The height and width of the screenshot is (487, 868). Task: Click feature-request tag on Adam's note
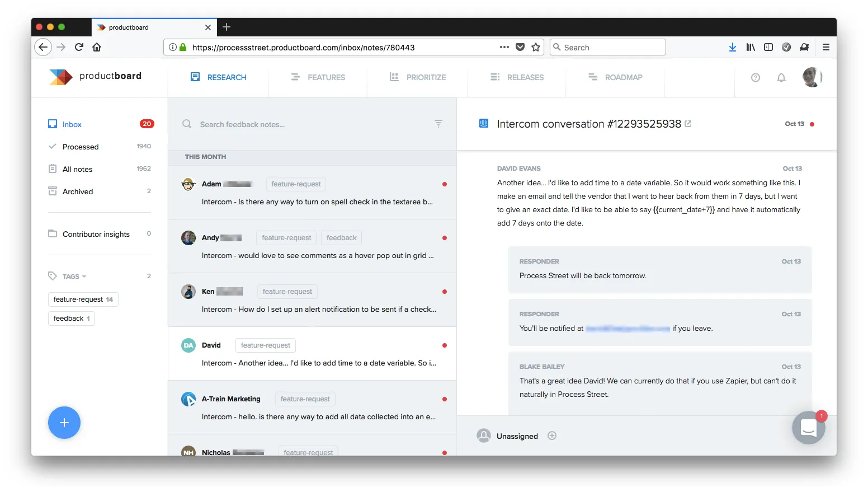296,184
